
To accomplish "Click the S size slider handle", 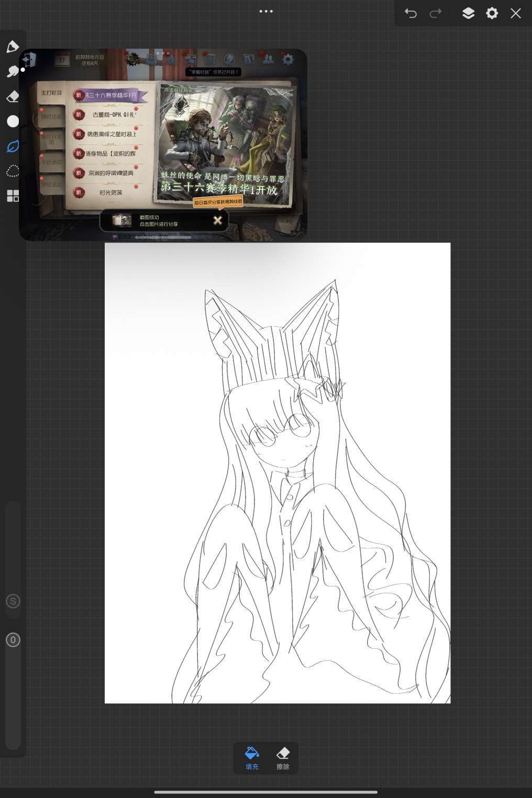I will coord(13,601).
